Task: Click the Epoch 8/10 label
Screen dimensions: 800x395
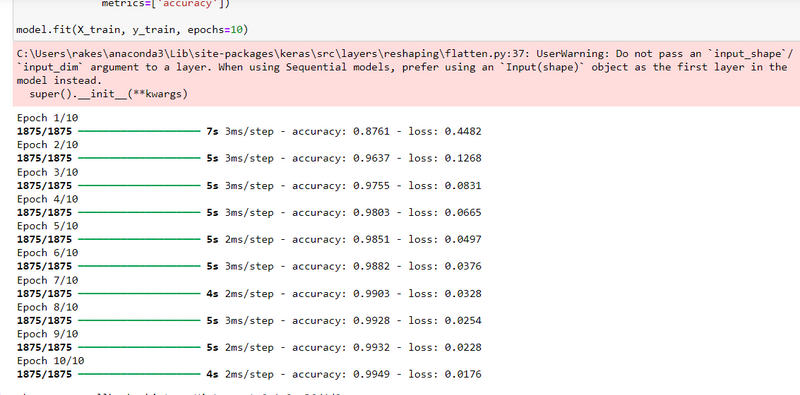Action: tap(47, 307)
